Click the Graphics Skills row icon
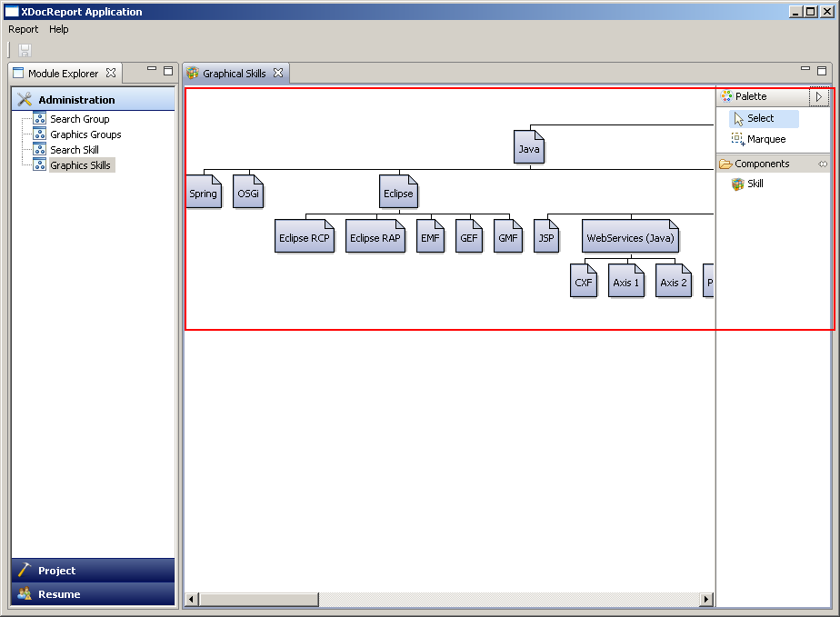 (40, 165)
